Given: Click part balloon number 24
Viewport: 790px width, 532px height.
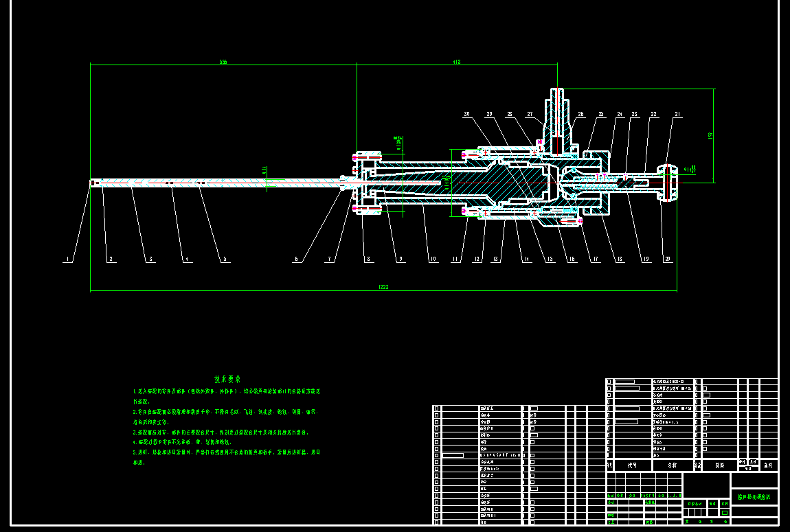Looking at the screenshot, I should coord(620,114).
